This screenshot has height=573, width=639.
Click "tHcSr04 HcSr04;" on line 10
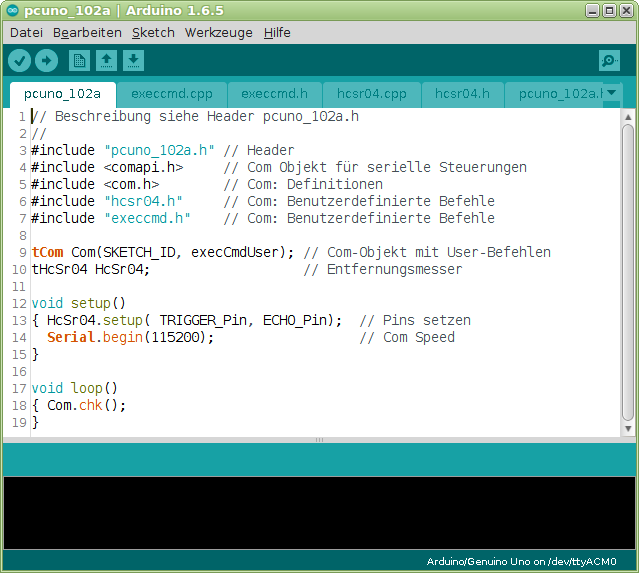[x=90, y=269]
